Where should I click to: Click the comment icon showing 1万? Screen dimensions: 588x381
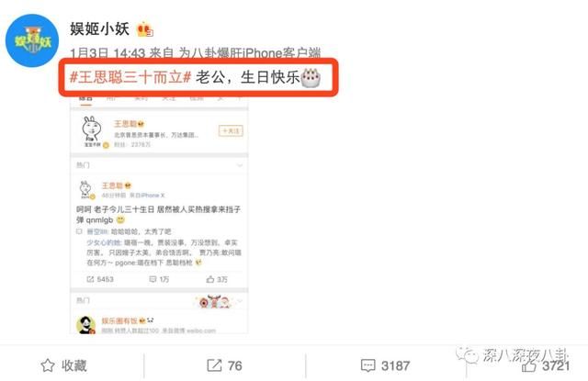(x=153, y=279)
